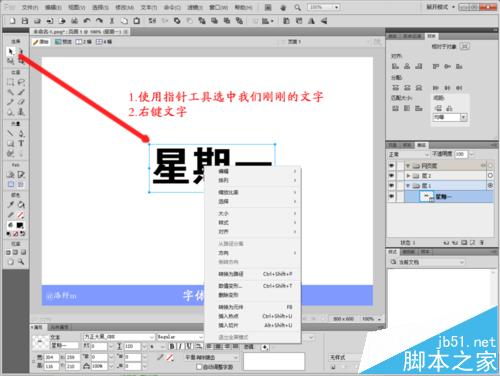This screenshot has width=500, height=376.
Task: Click magnifier icon in top application bar
Action: point(297,7)
